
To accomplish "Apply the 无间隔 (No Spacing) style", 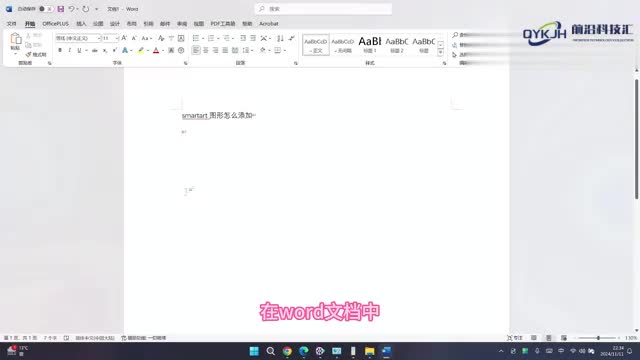I will click(342, 45).
